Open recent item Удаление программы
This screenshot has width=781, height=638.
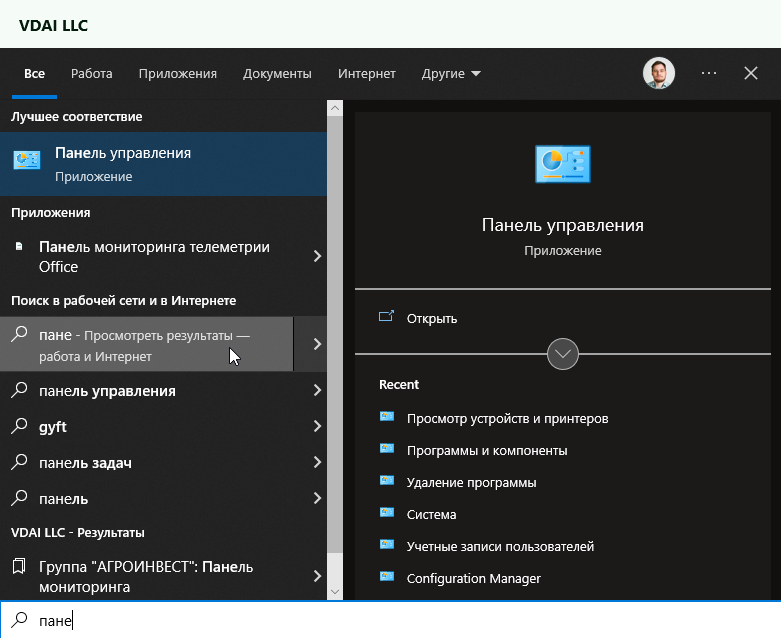471,482
